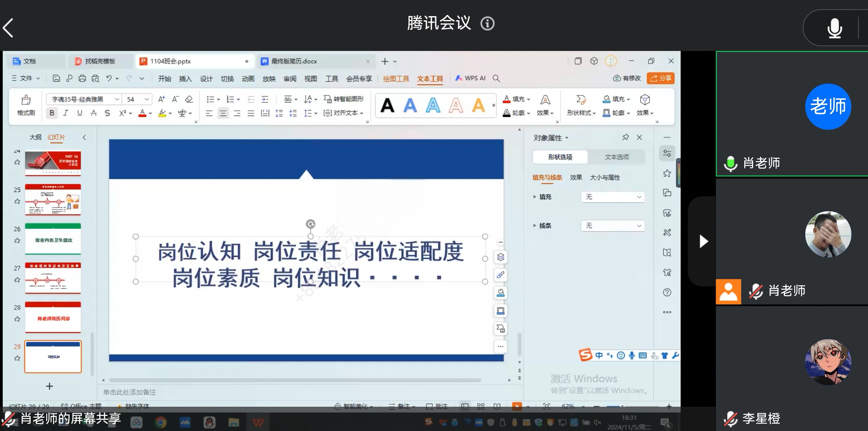Open the font size dropdown showing 54
This screenshot has width=868, height=431.
[146, 99]
